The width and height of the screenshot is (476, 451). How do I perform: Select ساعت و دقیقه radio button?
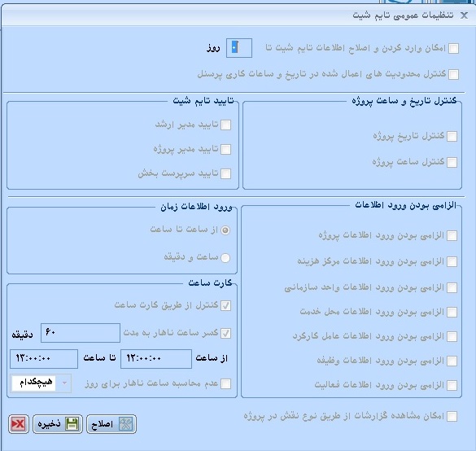click(x=225, y=258)
